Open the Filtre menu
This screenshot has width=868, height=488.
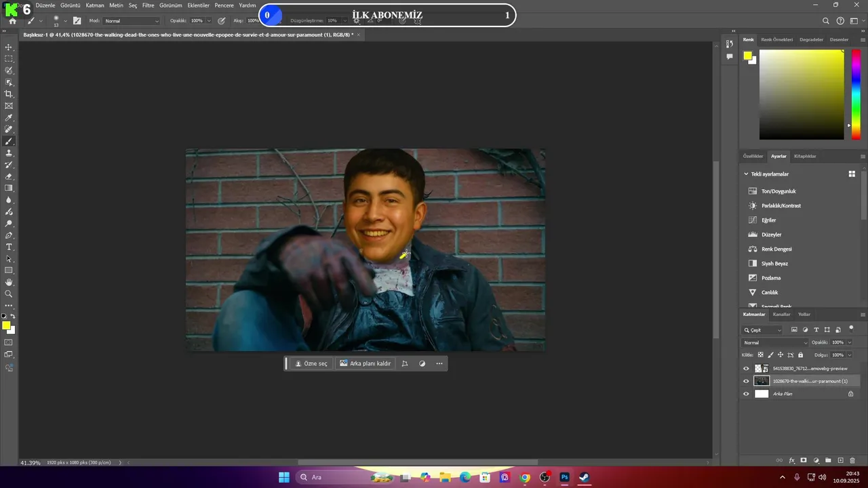(x=148, y=5)
